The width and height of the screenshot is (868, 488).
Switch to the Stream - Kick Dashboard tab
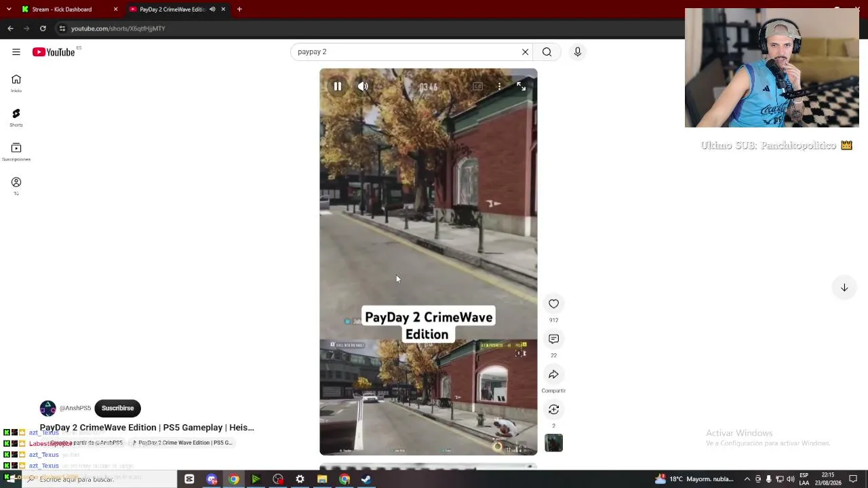(62, 9)
